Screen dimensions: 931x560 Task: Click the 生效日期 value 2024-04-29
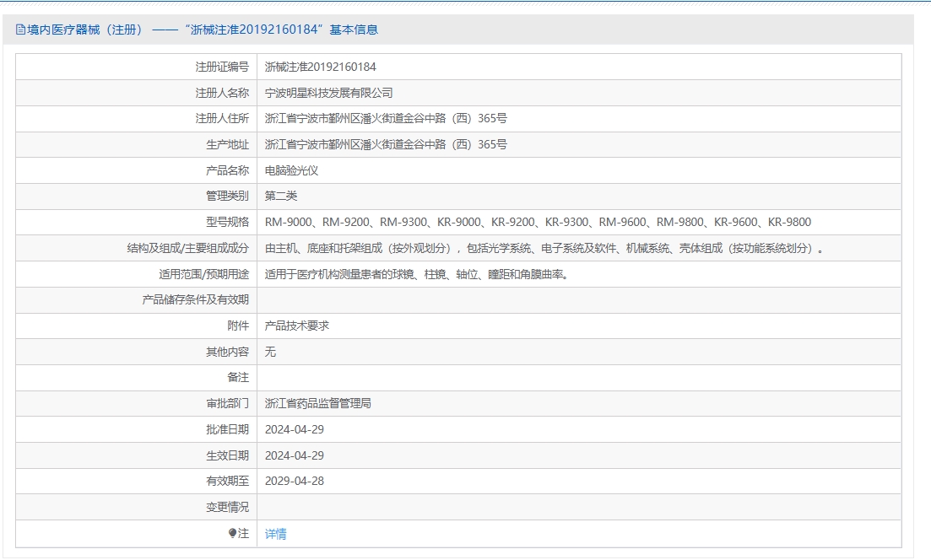pyautogui.click(x=295, y=455)
